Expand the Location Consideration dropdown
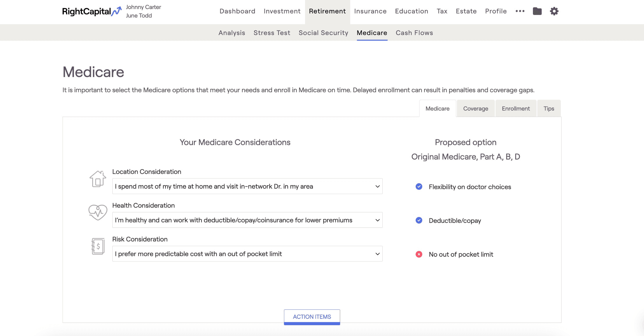The image size is (644, 336). 377,186
